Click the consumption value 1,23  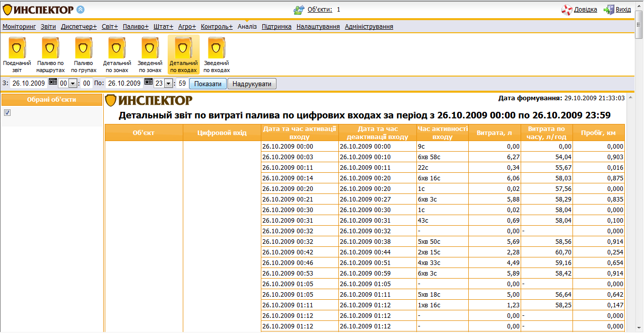494,305
